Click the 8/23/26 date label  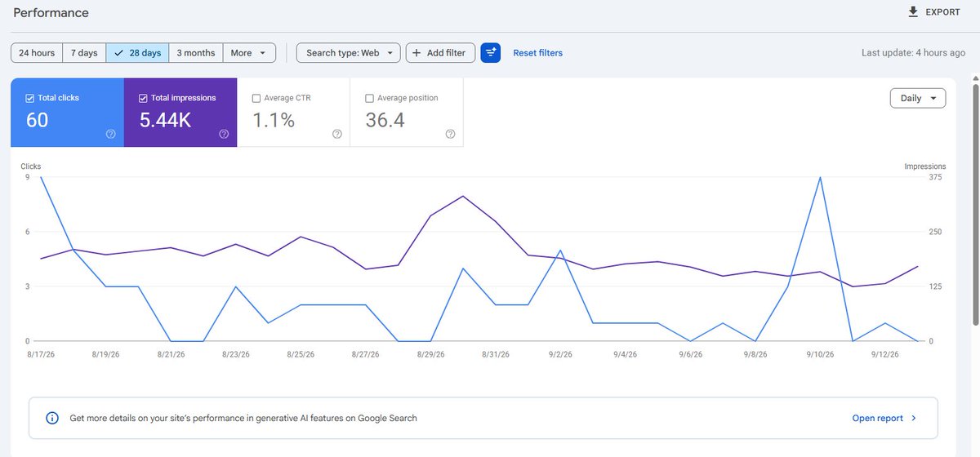coord(236,354)
